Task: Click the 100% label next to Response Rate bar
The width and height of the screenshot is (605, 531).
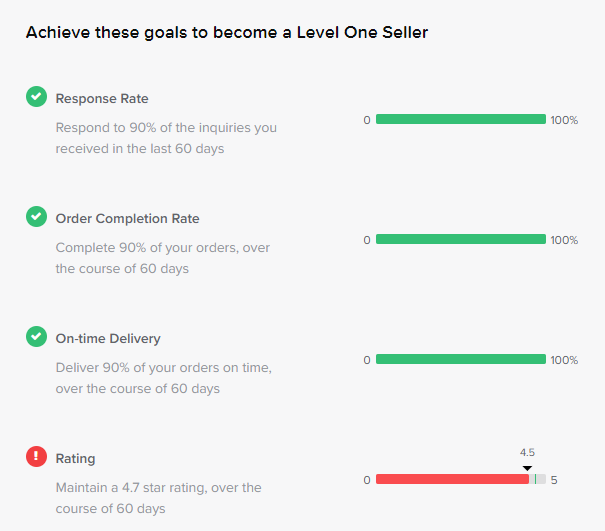Action: (564, 120)
